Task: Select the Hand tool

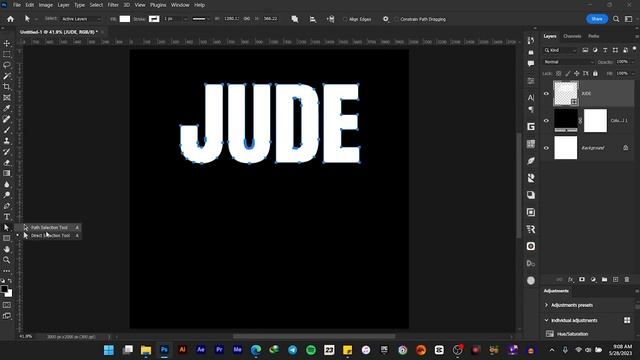Action: tap(7, 249)
